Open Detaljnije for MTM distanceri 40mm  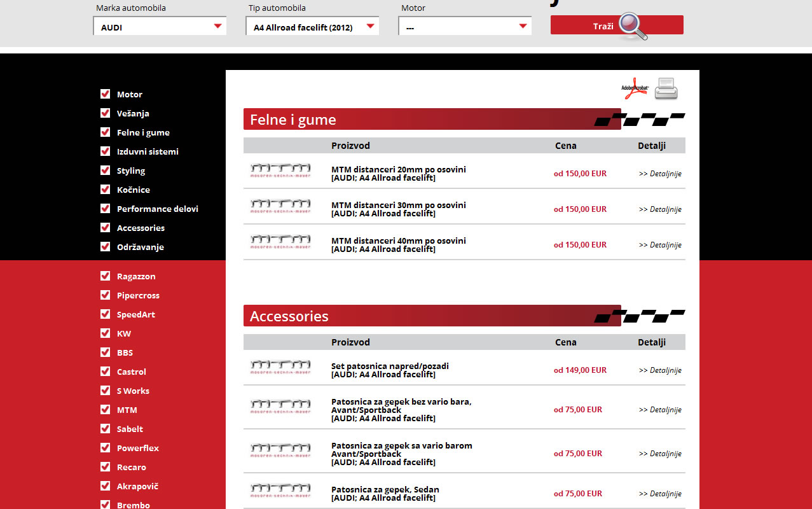[660, 245]
